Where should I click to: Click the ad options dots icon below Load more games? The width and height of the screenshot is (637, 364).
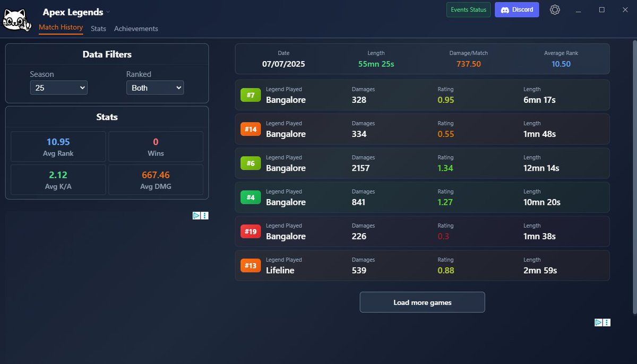[607, 322]
